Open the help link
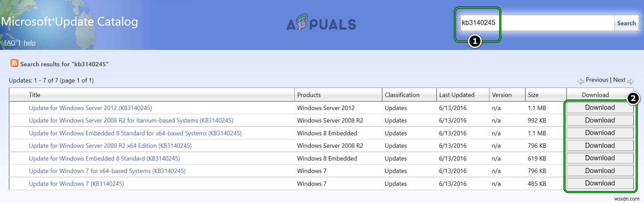The width and height of the screenshot is (644, 203). (30, 43)
